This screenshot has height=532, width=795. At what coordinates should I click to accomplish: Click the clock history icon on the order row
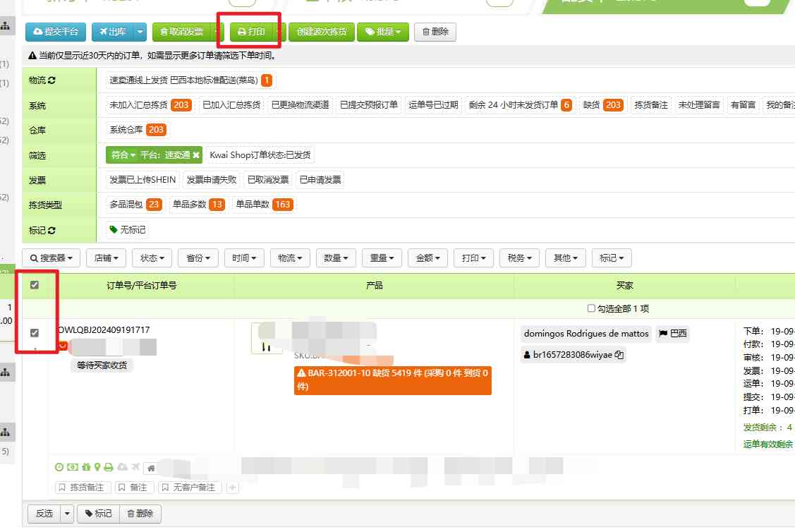point(58,467)
